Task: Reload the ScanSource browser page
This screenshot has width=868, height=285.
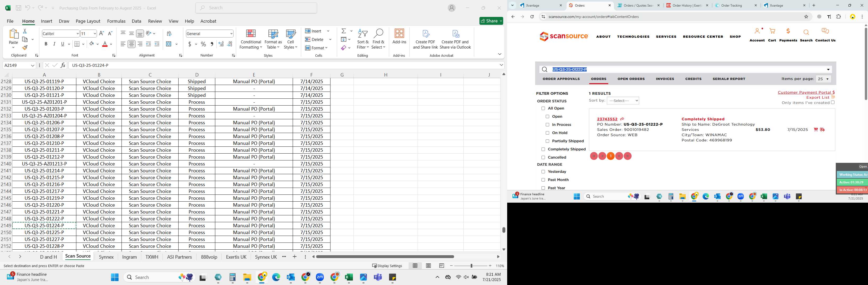Action: (532, 16)
